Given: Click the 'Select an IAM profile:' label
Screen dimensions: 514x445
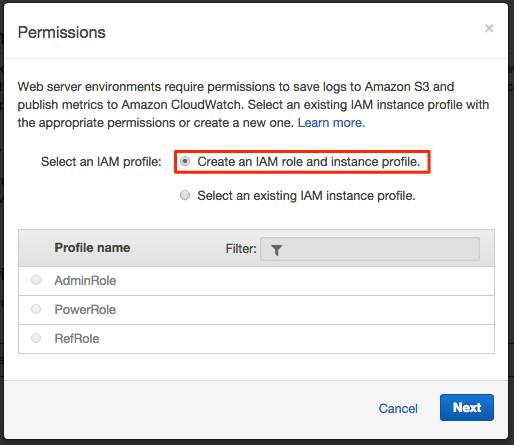Looking at the screenshot, I should [x=101, y=162].
